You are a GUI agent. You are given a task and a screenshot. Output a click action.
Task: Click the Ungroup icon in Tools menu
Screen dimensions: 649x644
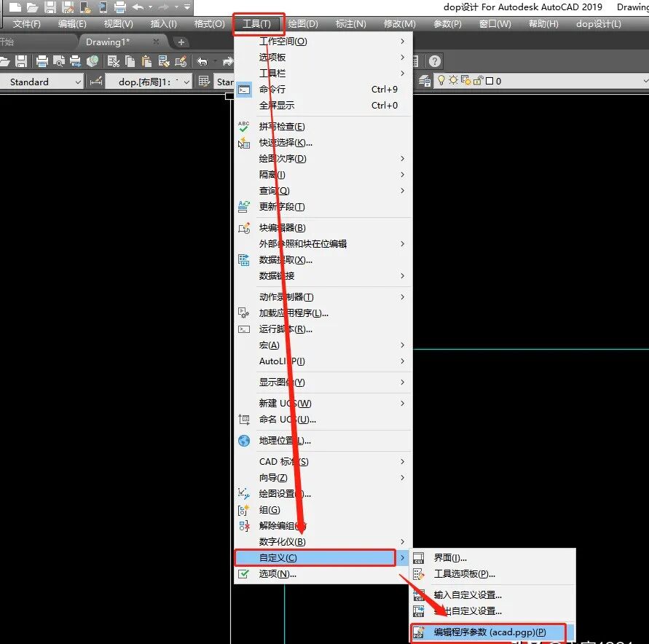244,526
